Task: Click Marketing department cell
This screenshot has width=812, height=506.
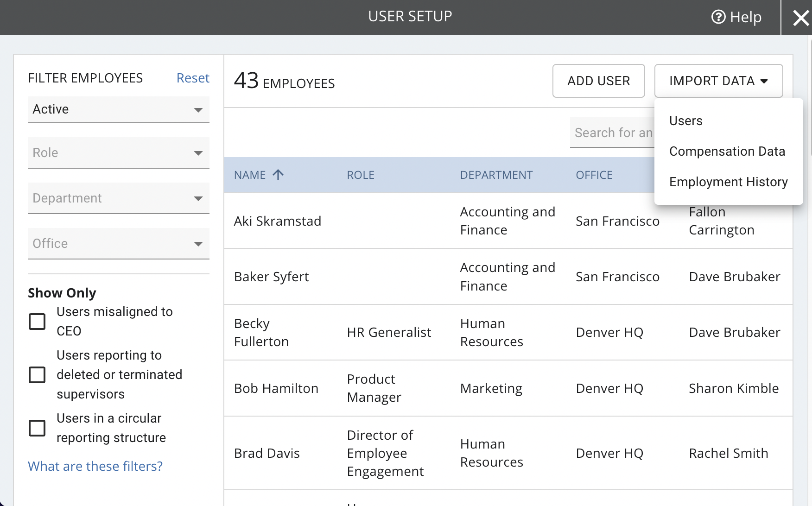Action: [x=491, y=388]
